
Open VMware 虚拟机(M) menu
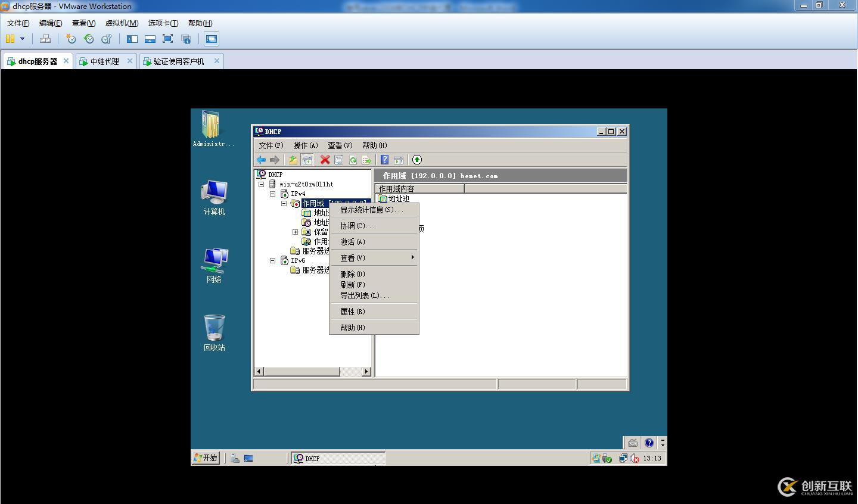(122, 23)
